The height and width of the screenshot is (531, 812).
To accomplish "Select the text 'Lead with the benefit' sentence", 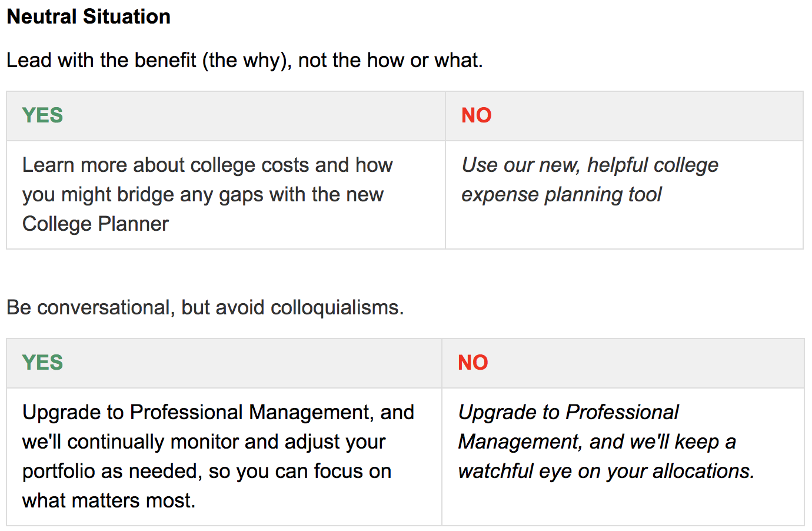I will click(x=244, y=60).
